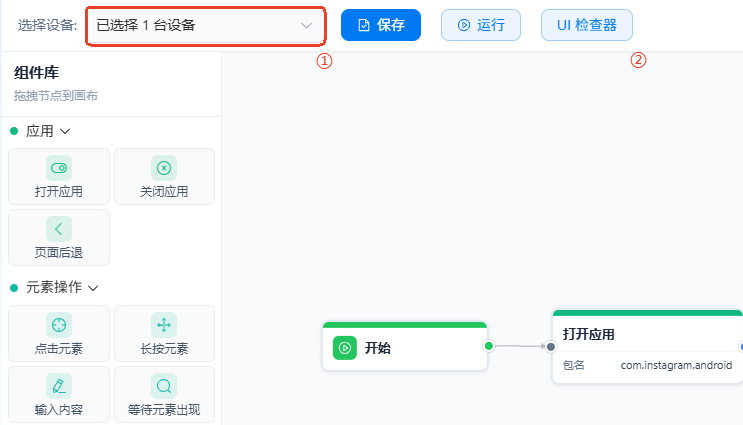Run the workflow with 运行 button

tap(481, 25)
